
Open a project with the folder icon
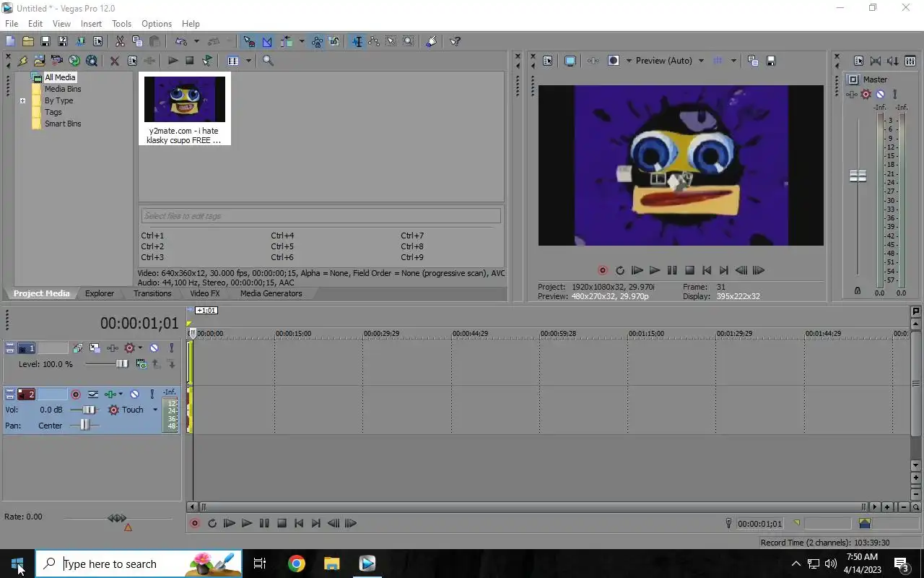pyautogui.click(x=27, y=41)
